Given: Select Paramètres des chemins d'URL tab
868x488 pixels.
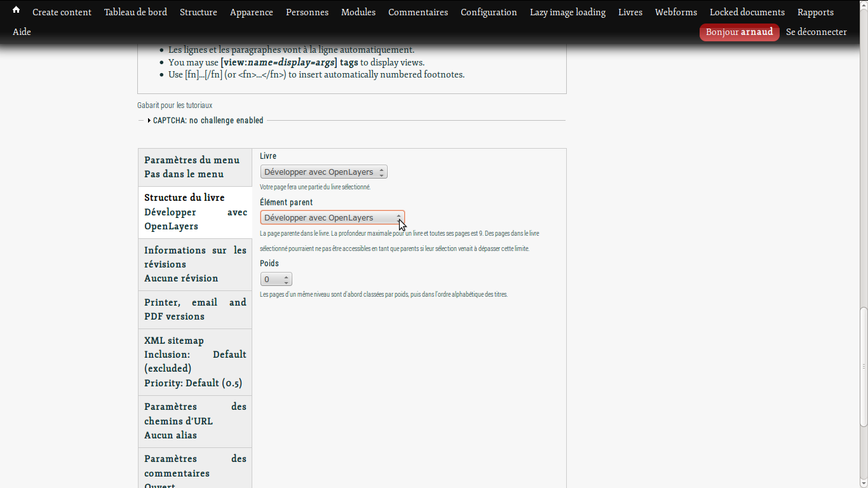Looking at the screenshot, I should click(x=195, y=421).
